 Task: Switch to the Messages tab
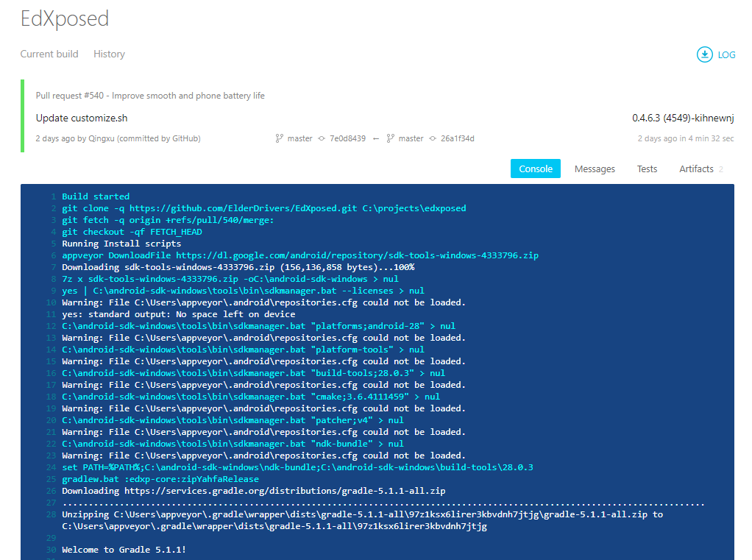pyautogui.click(x=595, y=169)
